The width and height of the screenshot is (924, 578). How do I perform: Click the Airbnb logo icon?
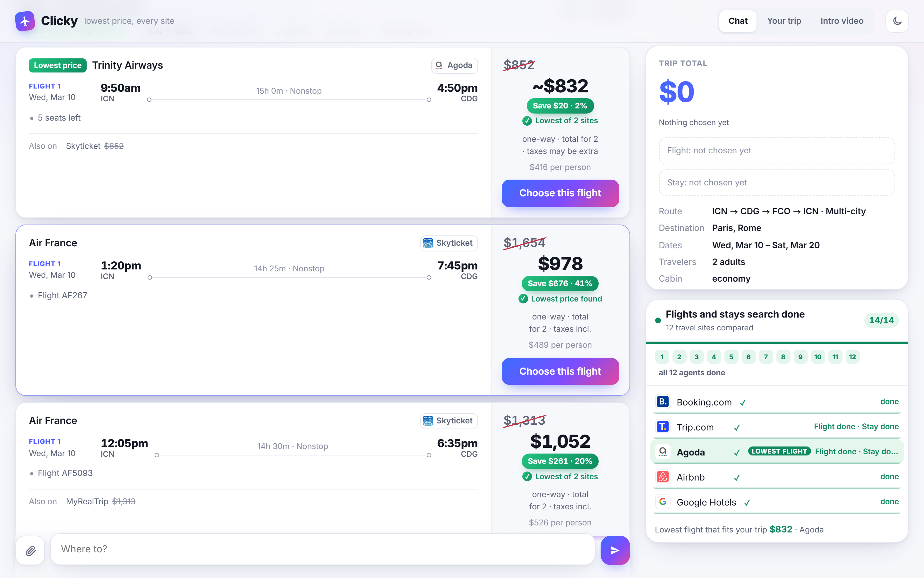[x=663, y=477]
